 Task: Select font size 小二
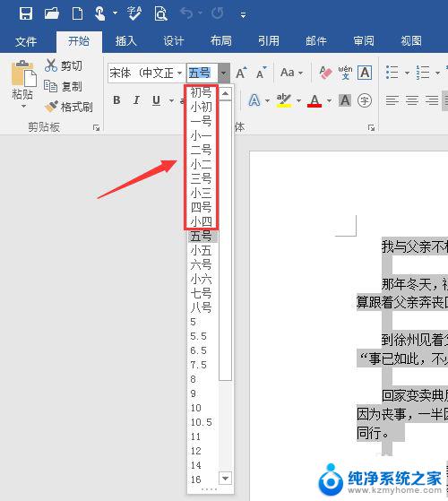[202, 164]
